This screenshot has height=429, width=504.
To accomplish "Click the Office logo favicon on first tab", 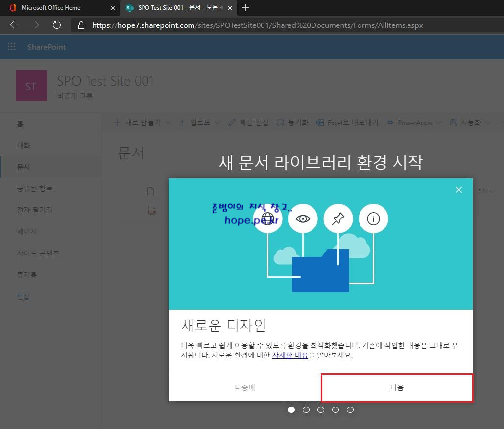I will [x=13, y=8].
